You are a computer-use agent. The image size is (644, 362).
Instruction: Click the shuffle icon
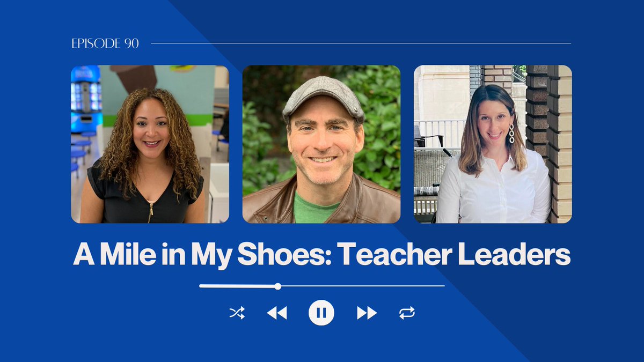click(x=237, y=313)
